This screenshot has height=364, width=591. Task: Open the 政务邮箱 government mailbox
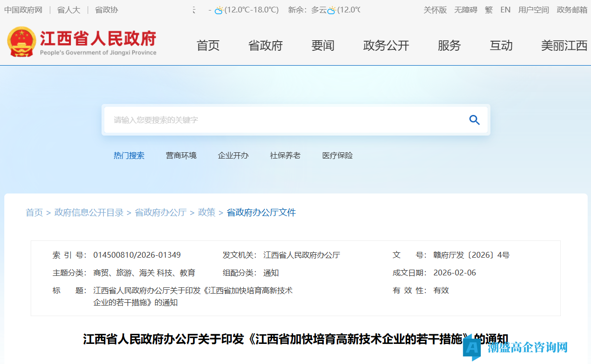[571, 10]
